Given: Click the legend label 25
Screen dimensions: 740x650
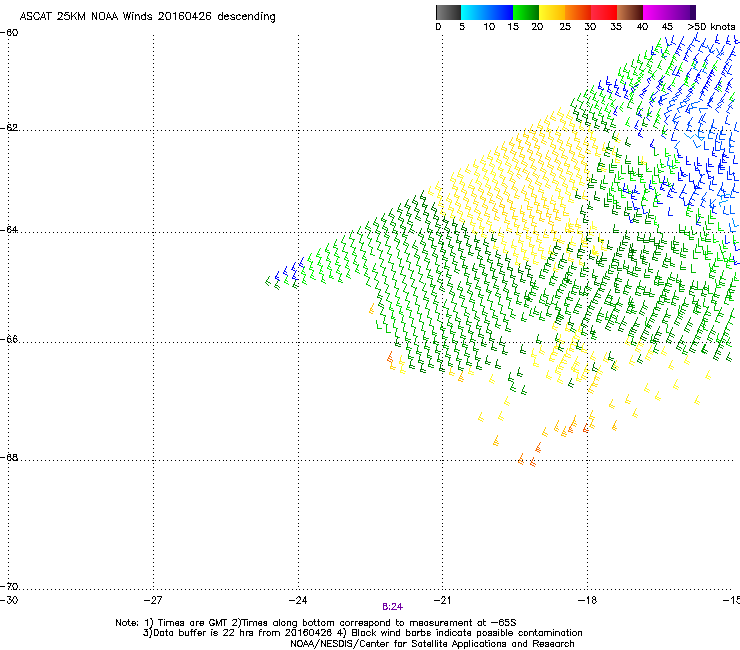Looking at the screenshot, I should pos(565,27).
